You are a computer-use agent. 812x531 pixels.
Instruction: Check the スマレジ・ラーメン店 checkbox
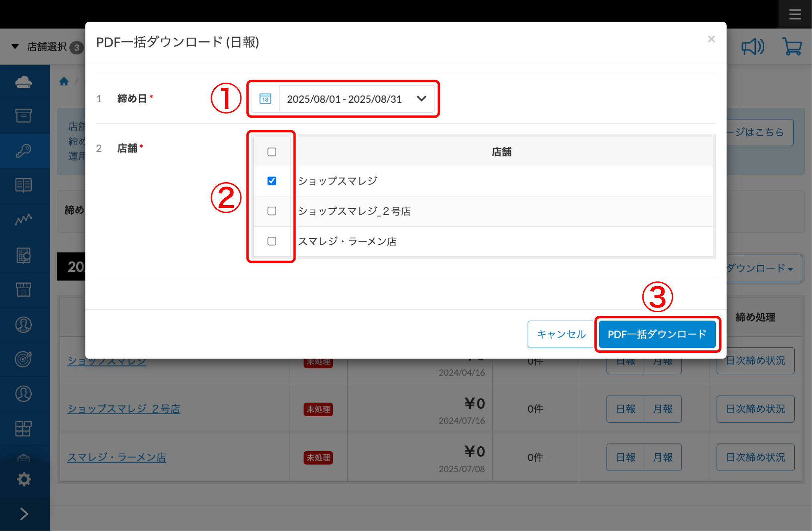[x=272, y=241]
